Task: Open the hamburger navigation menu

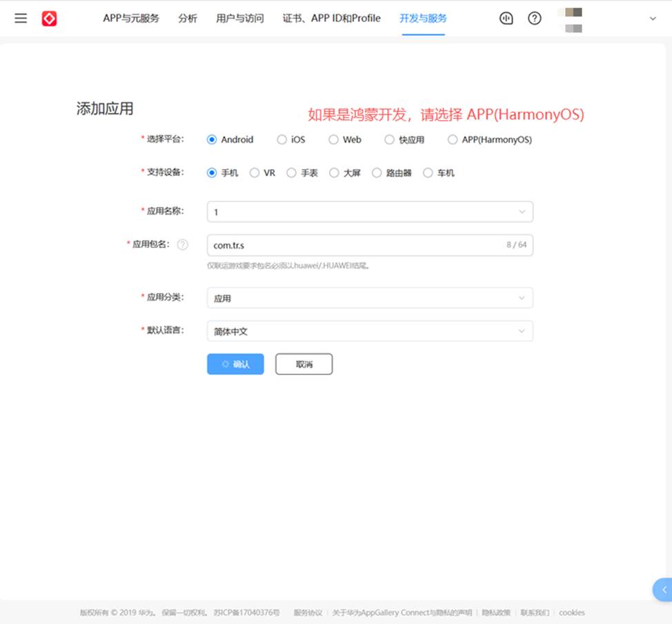Action: pos(21,19)
